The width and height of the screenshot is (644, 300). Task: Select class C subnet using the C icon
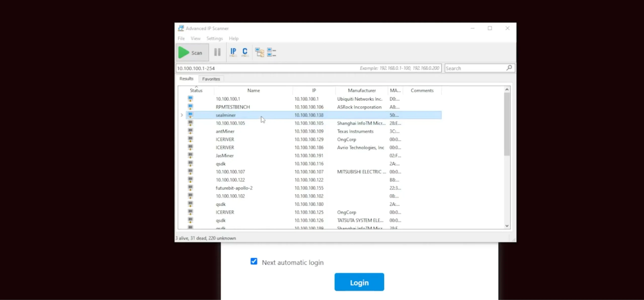click(x=244, y=52)
